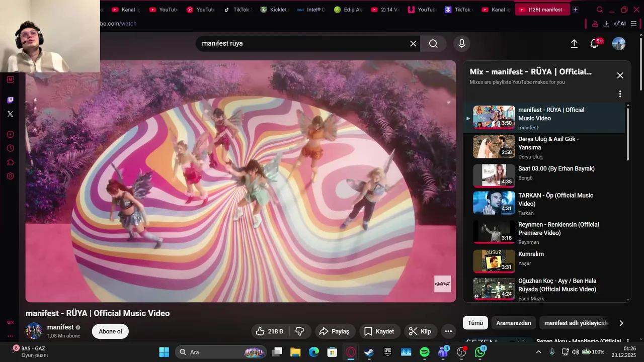The height and width of the screenshot is (362, 644).
Task: Switch to the Intel browser tab
Action: click(311, 10)
